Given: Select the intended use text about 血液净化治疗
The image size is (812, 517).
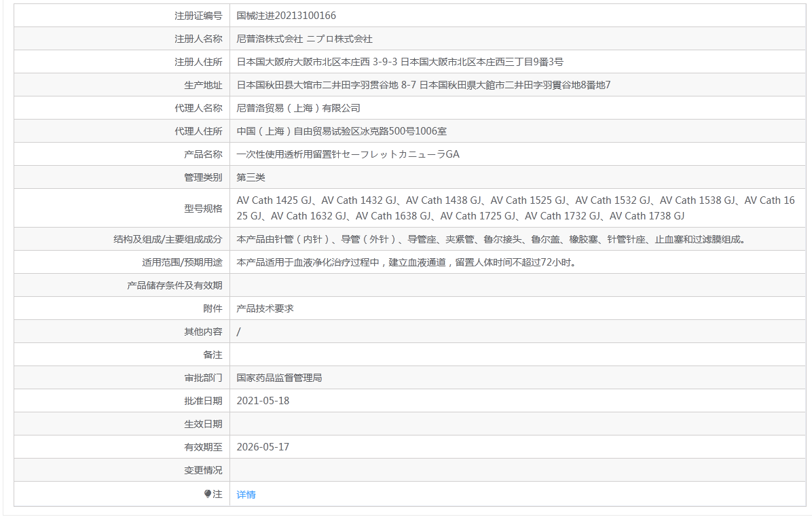Looking at the screenshot, I should [407, 263].
